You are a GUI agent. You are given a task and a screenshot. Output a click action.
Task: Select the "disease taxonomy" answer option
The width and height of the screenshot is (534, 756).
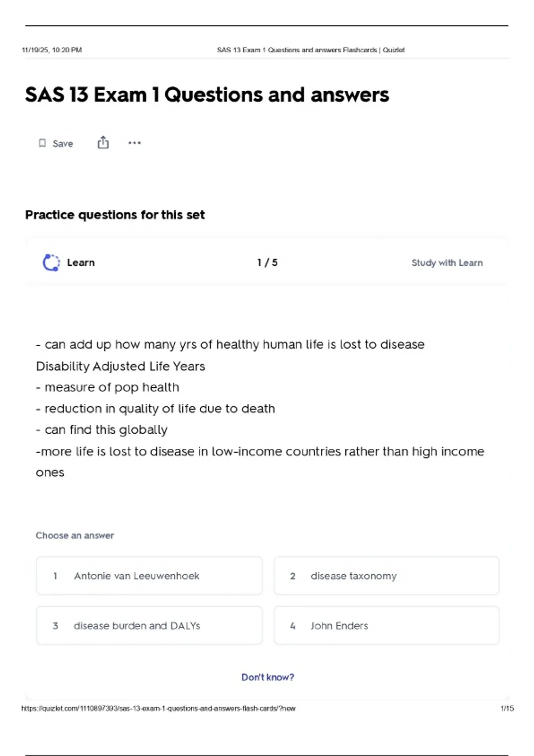[x=386, y=576]
